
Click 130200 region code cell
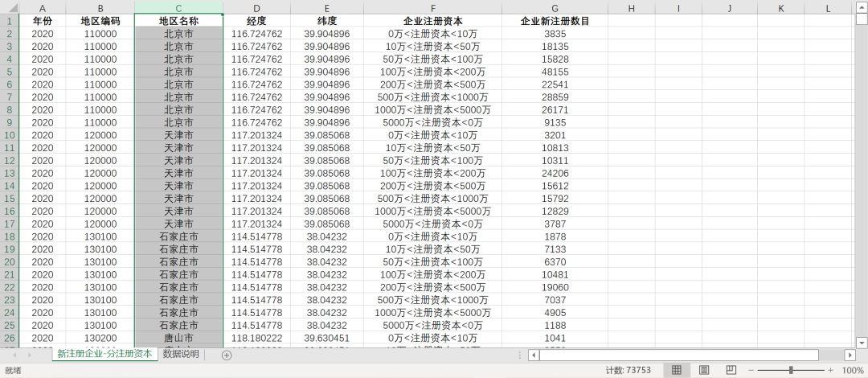point(100,338)
